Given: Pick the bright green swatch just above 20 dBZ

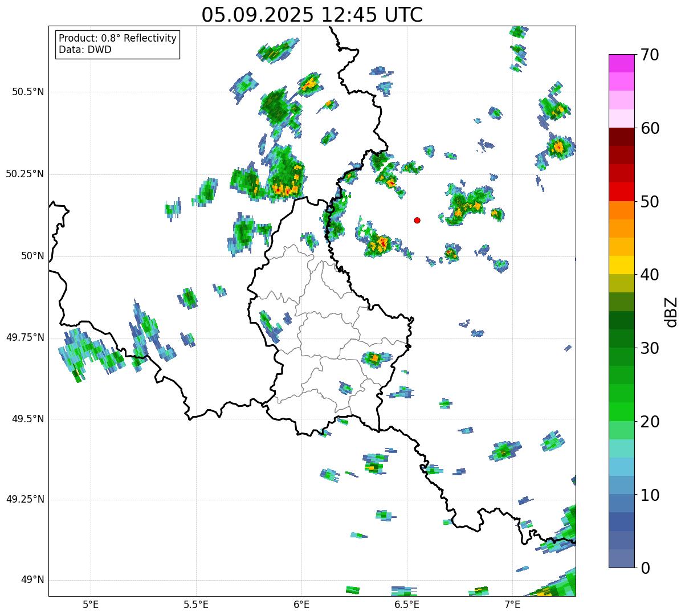Looking at the screenshot, I should click(621, 412).
